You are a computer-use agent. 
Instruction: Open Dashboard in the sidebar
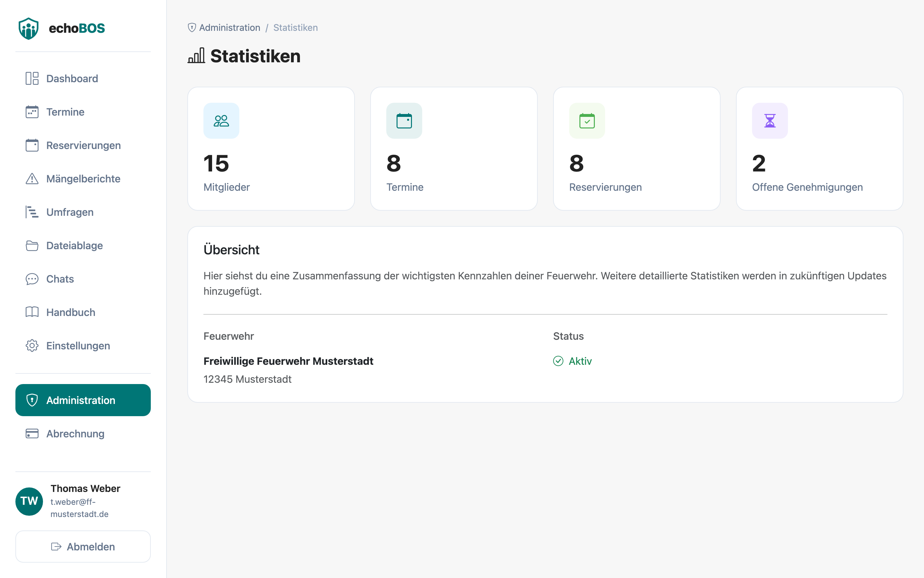83,78
